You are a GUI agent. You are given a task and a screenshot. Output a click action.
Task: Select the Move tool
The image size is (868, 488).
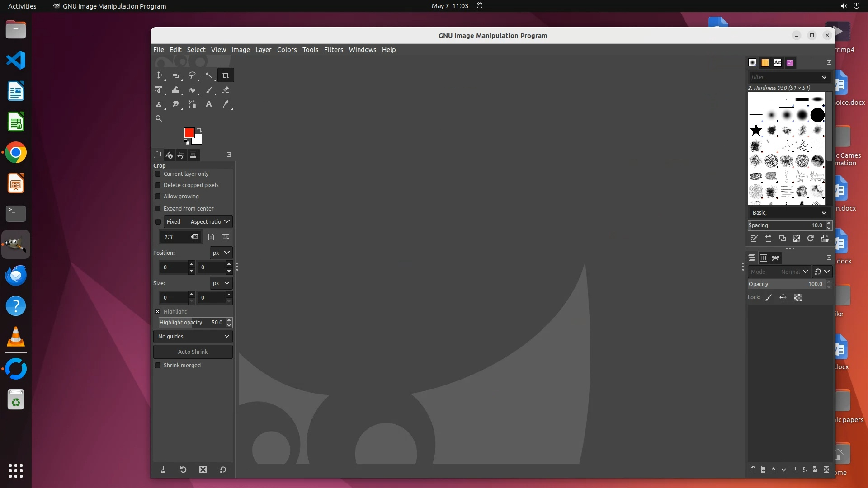pos(159,75)
